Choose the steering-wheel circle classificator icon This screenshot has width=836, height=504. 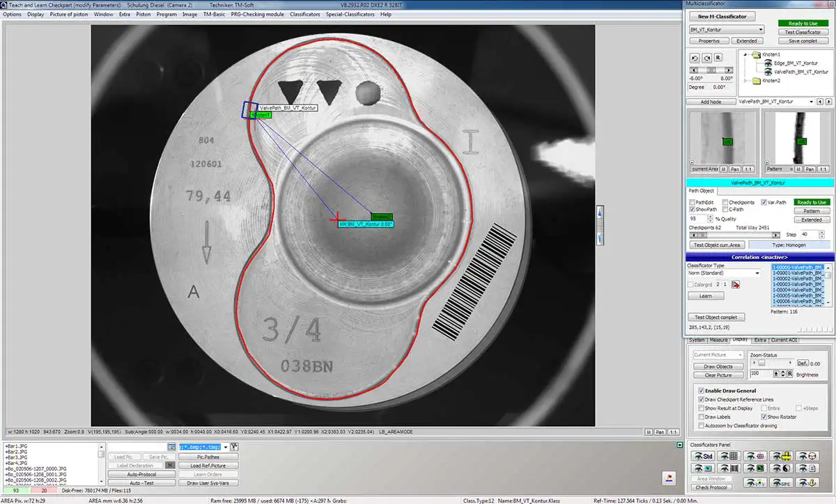coord(807,456)
